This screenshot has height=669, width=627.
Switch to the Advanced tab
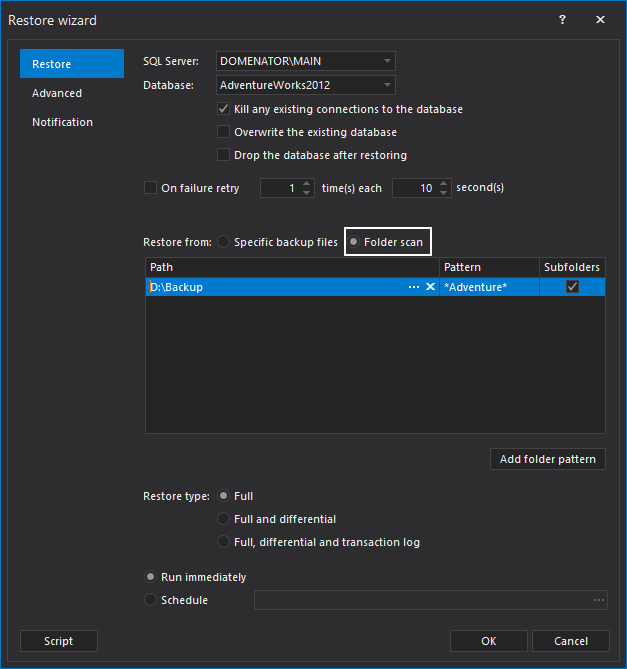coord(57,93)
